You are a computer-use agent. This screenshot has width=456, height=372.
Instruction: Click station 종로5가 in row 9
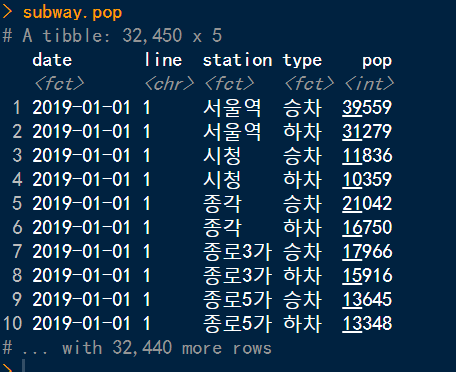tap(238, 300)
